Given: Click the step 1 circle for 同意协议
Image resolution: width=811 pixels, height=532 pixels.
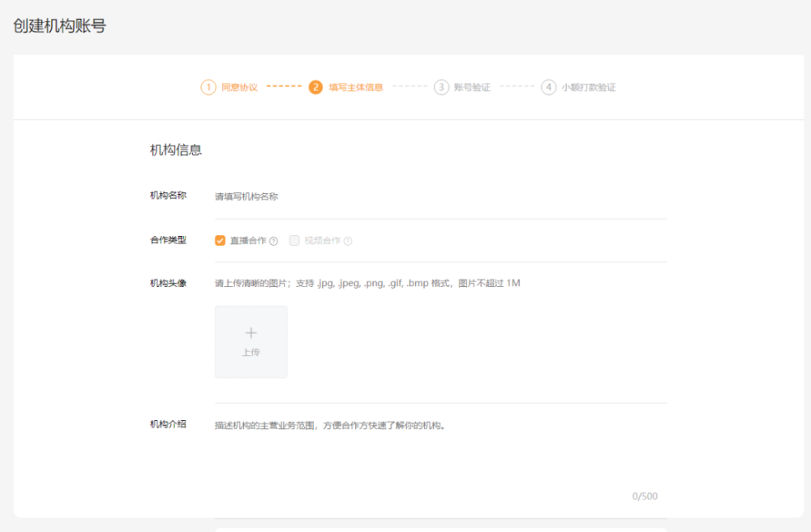Looking at the screenshot, I should click(x=210, y=87).
